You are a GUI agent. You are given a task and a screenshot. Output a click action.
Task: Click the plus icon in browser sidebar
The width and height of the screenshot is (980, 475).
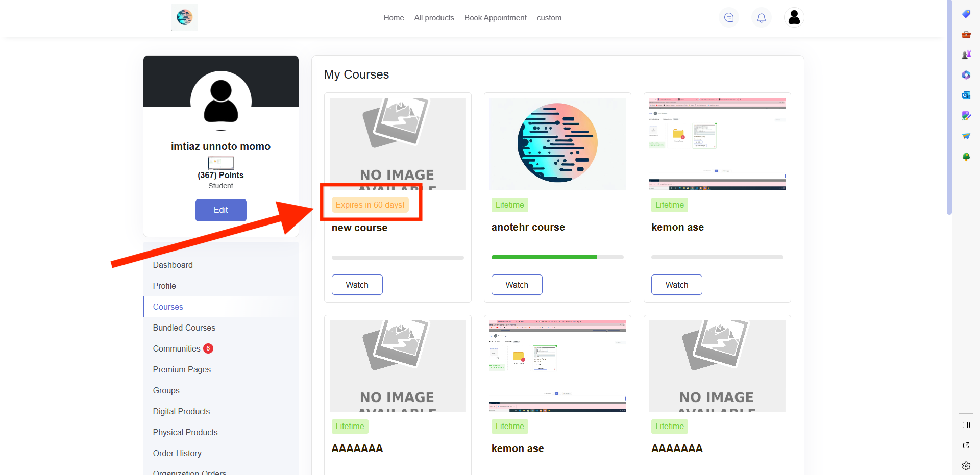[x=966, y=179]
